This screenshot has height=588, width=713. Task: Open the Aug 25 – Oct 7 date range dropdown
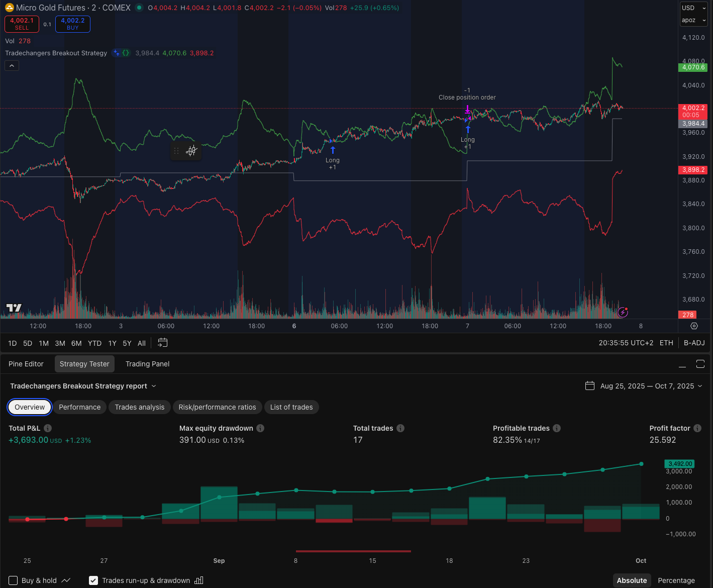(x=644, y=386)
